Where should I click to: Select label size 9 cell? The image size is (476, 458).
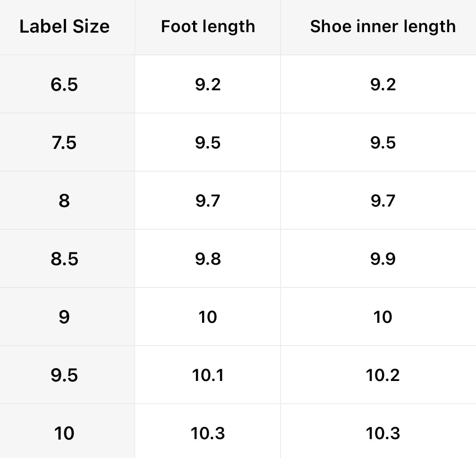(x=64, y=317)
